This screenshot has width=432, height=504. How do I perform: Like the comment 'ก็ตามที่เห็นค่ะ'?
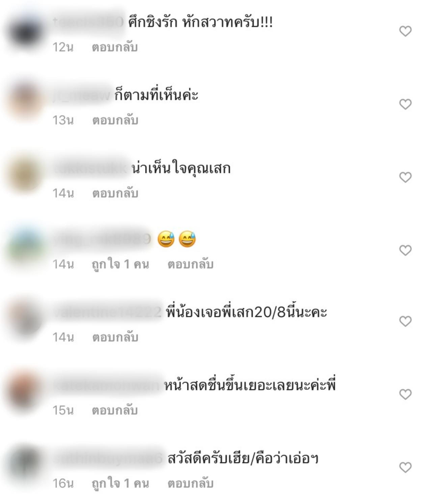pyautogui.click(x=405, y=104)
